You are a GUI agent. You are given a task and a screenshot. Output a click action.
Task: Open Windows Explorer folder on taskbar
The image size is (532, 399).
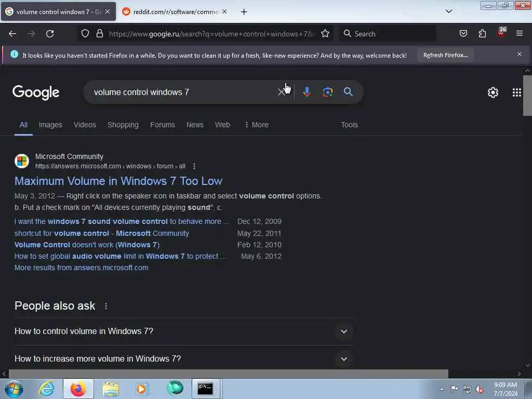click(111, 389)
